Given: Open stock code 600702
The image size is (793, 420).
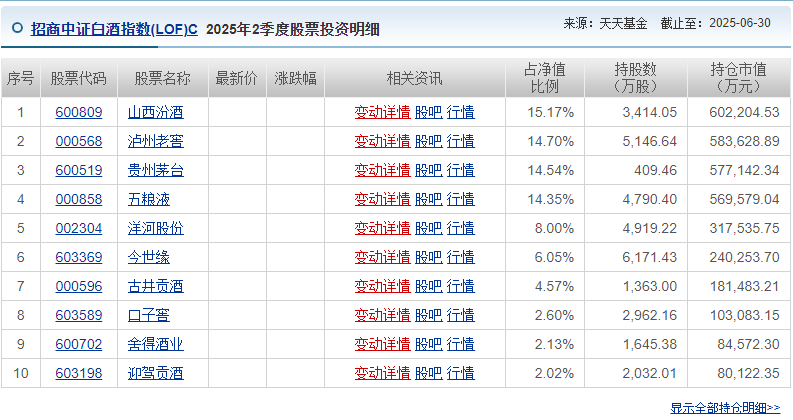Looking at the screenshot, I should (79, 344).
